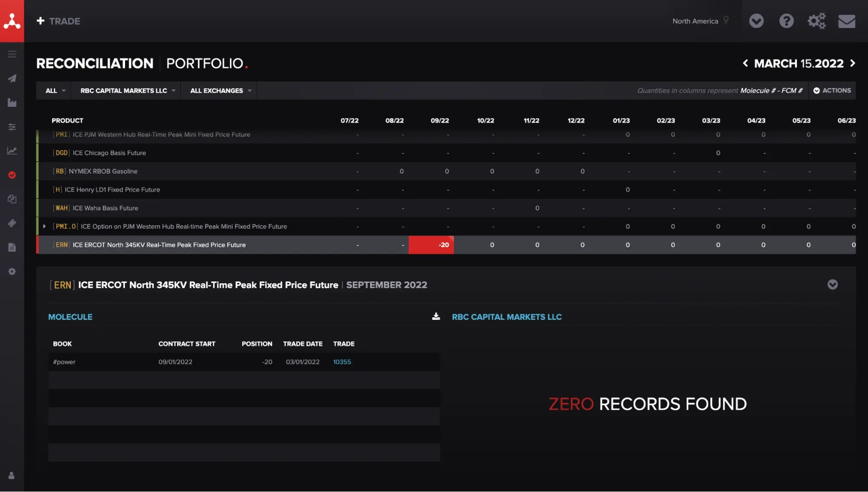This screenshot has height=492, width=868.
Task: Download the Molecule positions list
Action: (436, 316)
